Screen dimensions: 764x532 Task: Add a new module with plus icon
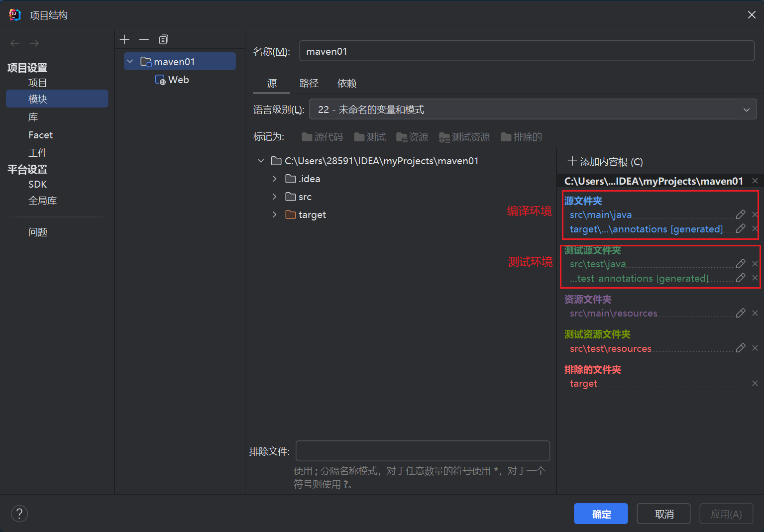pos(125,39)
